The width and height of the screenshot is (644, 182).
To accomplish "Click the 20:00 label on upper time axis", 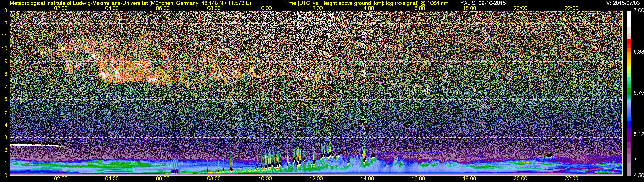I will 521,8.
